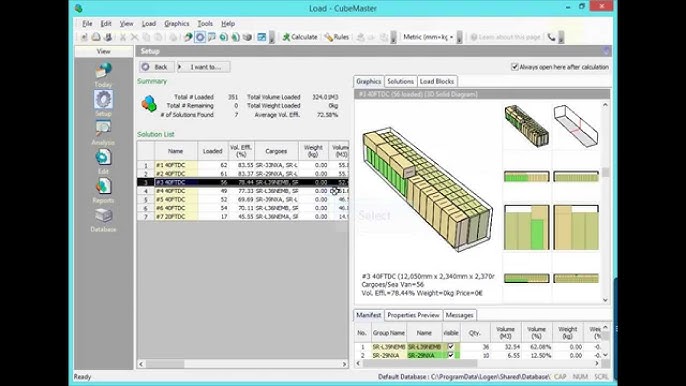The image size is (686, 386).
Task: Expand the 'I want to...' dropdown button
Action: pos(203,67)
